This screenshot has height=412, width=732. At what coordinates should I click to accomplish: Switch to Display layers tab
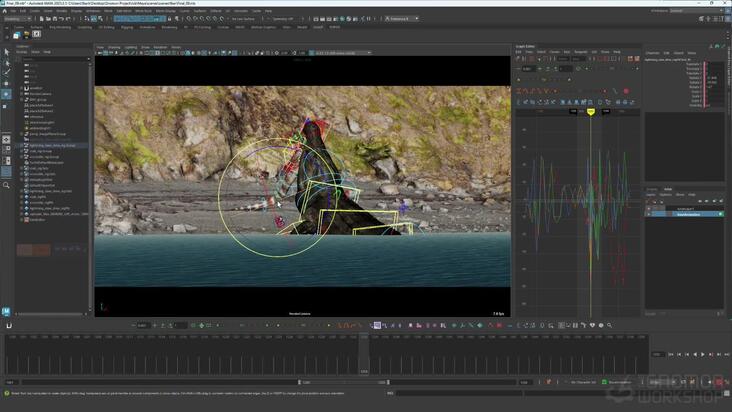(651, 189)
